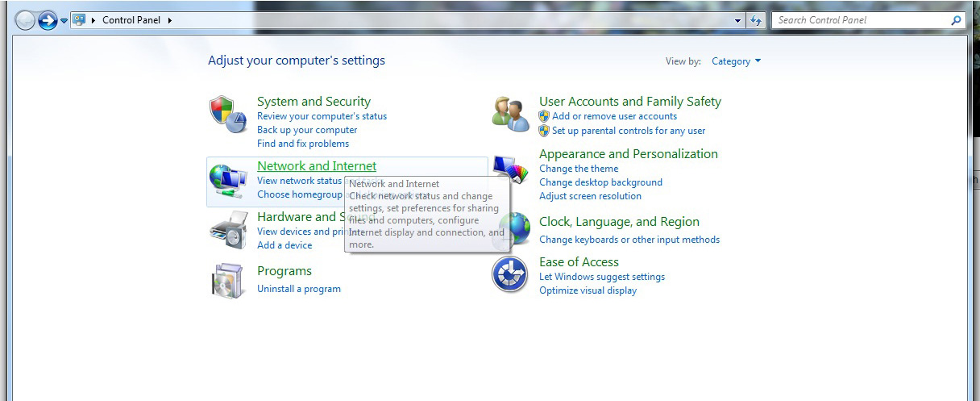
Task: Open Ease of Access category
Action: pyautogui.click(x=579, y=262)
